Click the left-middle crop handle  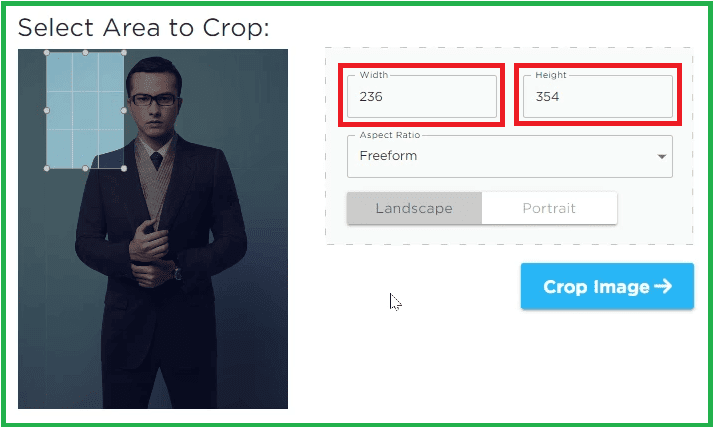click(46, 111)
